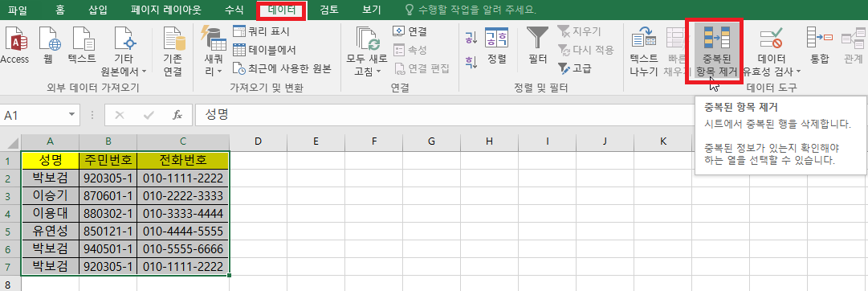Switch to 페이지 레이아웃 tab

point(166,10)
